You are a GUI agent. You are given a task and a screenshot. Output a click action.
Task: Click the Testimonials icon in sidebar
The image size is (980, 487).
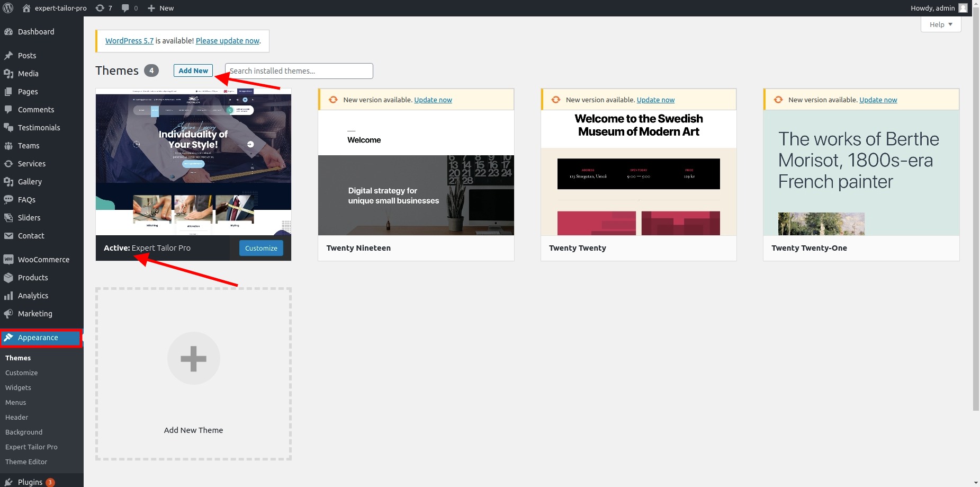pos(8,128)
